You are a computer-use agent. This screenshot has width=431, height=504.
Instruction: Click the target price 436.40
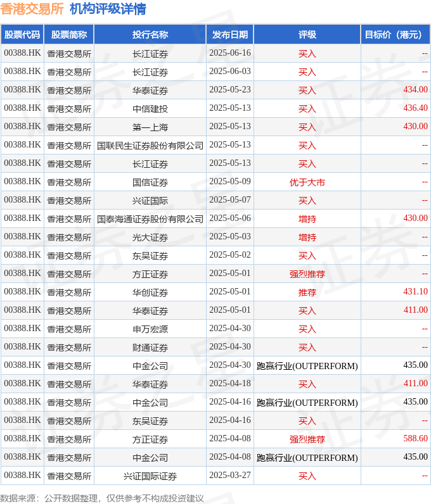tap(415, 108)
